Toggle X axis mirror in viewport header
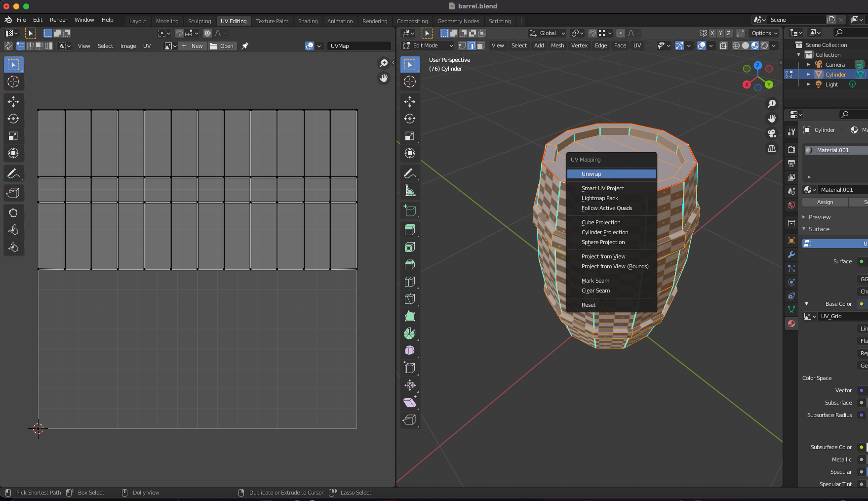Viewport: 868px width, 501px height. (x=712, y=33)
